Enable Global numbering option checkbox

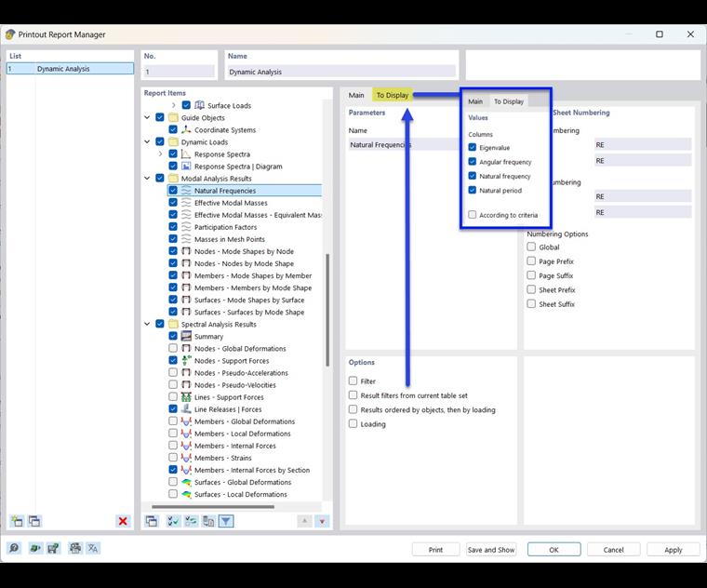(531, 247)
